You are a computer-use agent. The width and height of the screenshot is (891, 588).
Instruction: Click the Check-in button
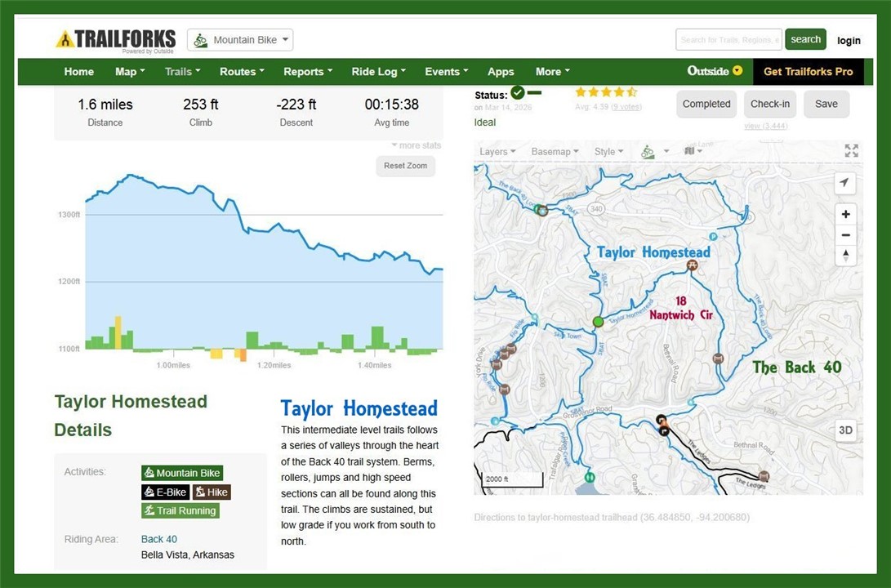[770, 104]
